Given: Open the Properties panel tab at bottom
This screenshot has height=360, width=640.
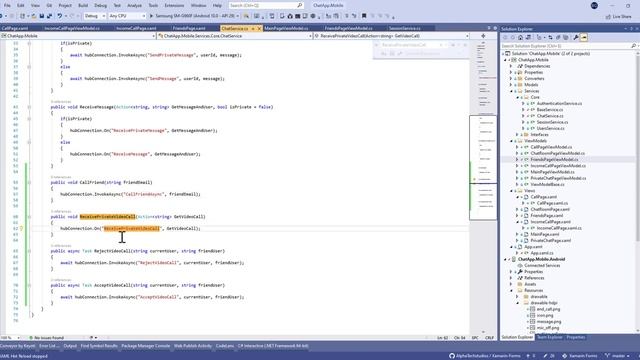Looking at the screenshot, I should 576,338.
